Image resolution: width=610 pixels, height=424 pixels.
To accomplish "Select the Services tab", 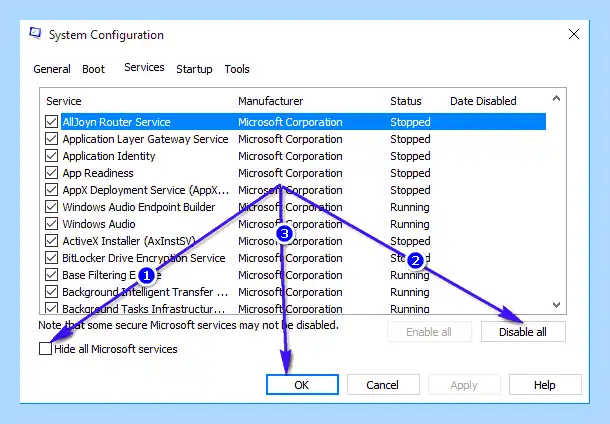I will (x=144, y=67).
